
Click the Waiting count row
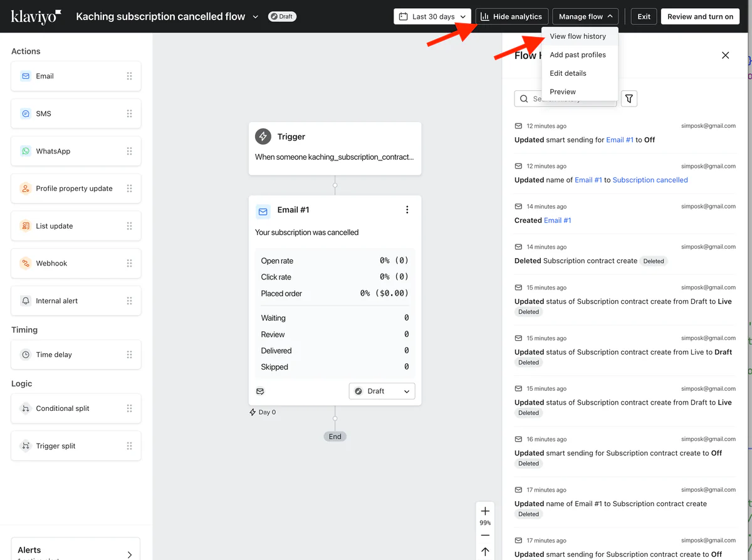point(335,318)
